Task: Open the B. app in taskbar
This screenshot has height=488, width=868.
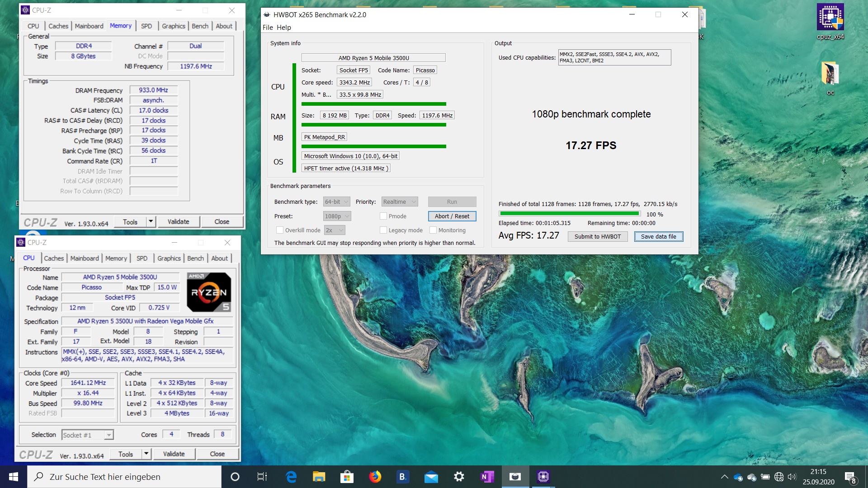Action: pos(402,477)
